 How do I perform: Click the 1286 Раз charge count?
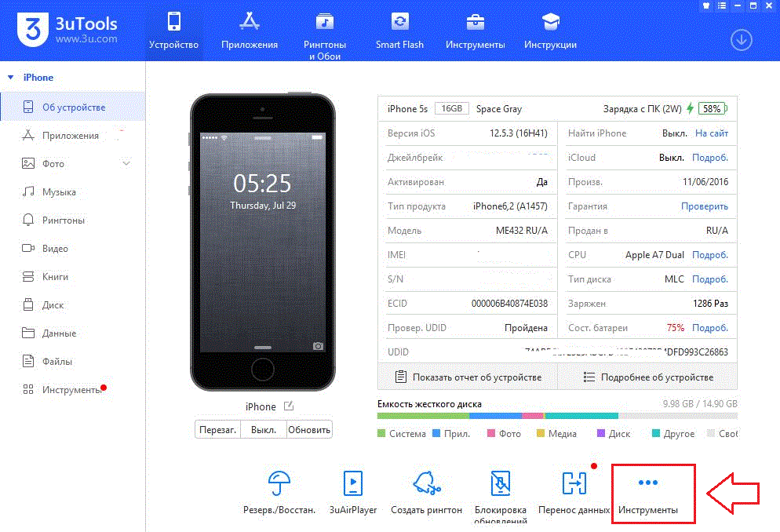click(710, 304)
